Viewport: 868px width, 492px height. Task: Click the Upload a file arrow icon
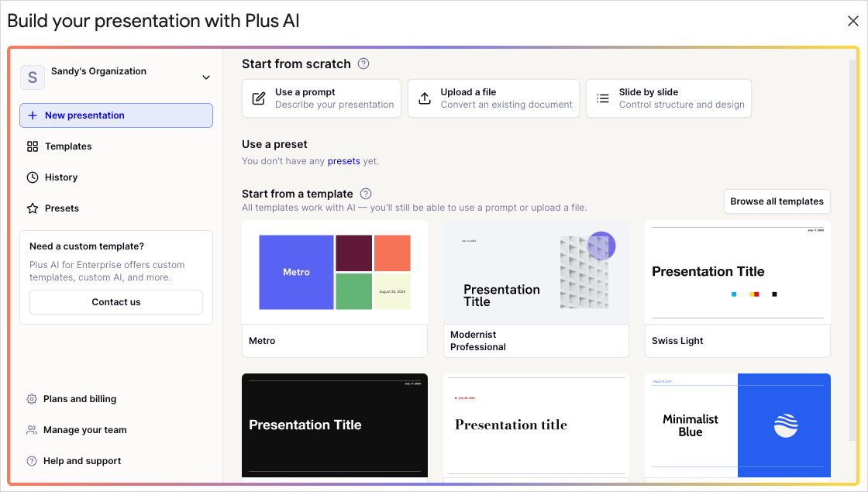click(x=425, y=98)
